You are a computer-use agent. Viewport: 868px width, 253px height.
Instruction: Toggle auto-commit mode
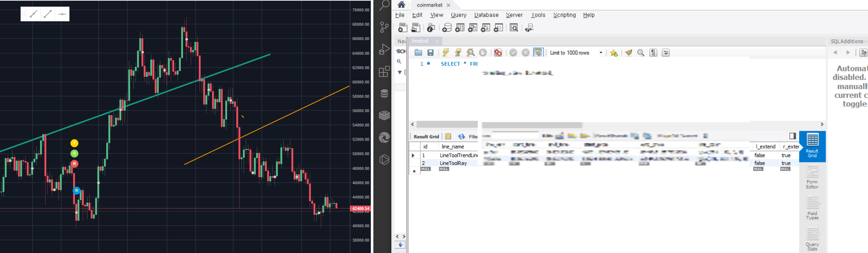tap(538, 53)
